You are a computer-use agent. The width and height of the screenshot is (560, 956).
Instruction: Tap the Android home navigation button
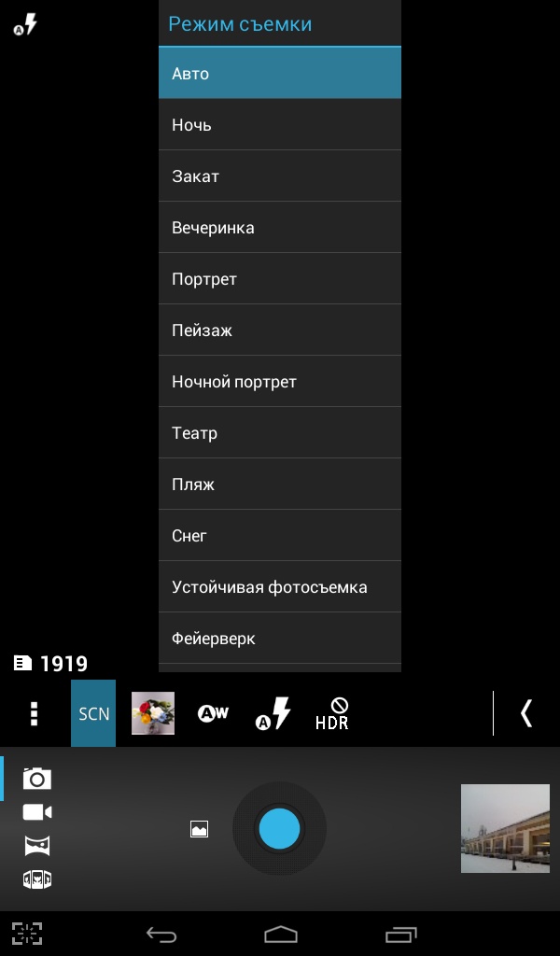pyautogui.click(x=280, y=934)
